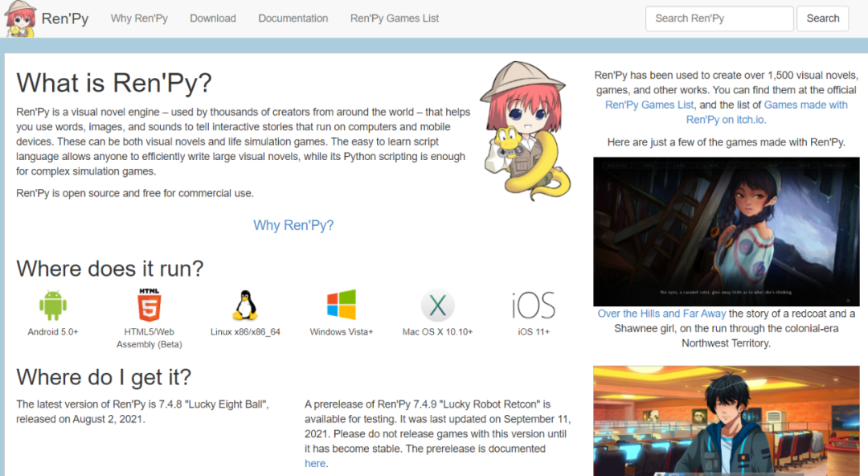The width and height of the screenshot is (868, 476).
Task: Click the Ren'Py mascot logo in navbar
Action: pyautogui.click(x=20, y=18)
